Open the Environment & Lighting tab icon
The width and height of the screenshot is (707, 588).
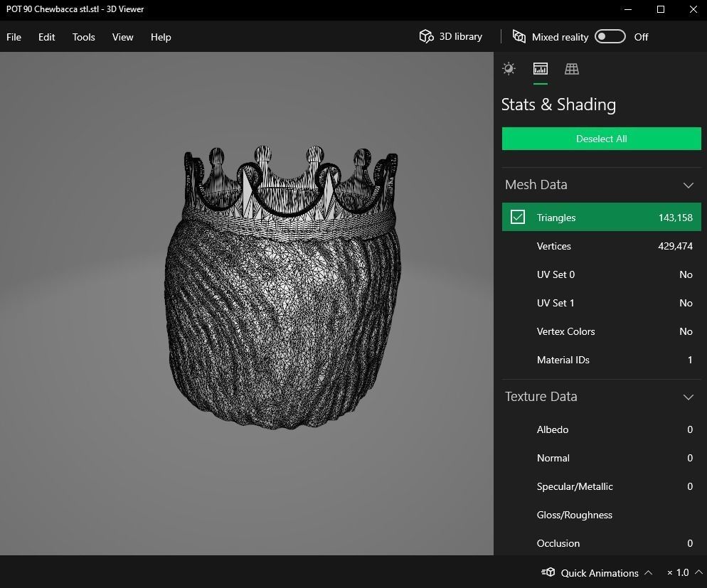(x=509, y=68)
